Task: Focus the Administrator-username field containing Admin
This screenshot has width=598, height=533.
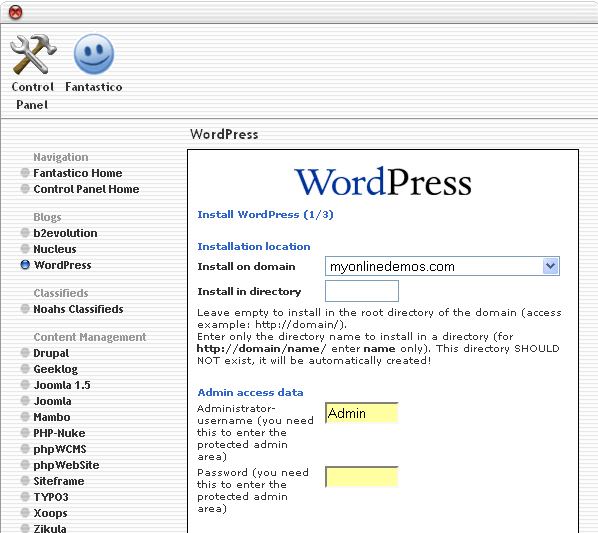Action: click(362, 413)
